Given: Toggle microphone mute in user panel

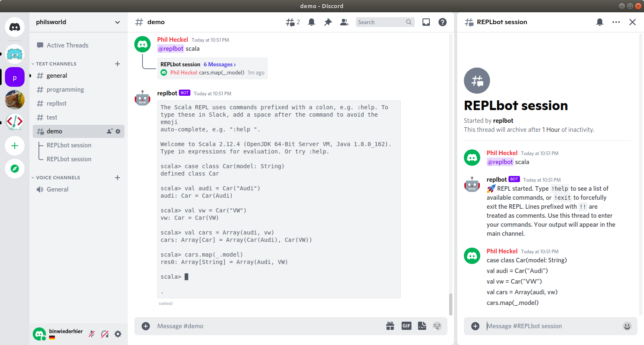Looking at the screenshot, I should [92, 334].
